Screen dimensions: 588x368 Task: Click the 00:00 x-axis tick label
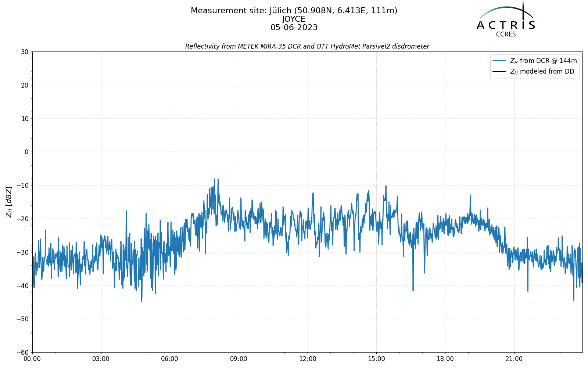(32, 359)
